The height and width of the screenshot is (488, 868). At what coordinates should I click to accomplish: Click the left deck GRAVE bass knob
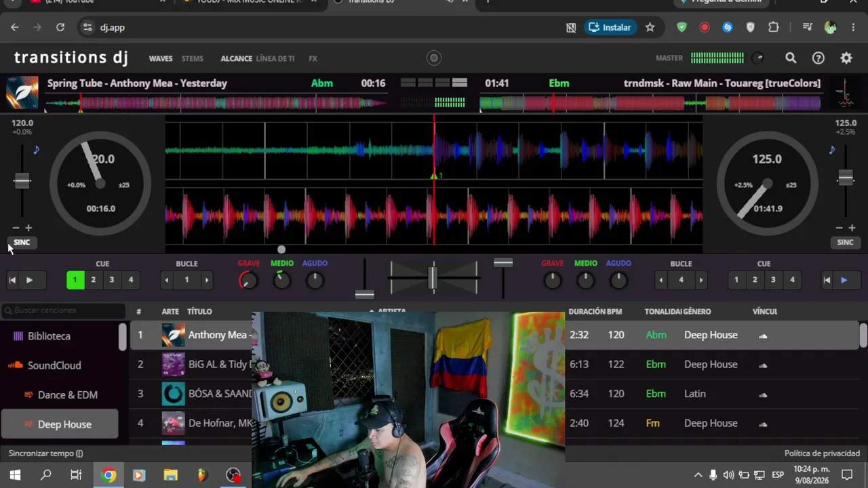pyautogui.click(x=248, y=280)
